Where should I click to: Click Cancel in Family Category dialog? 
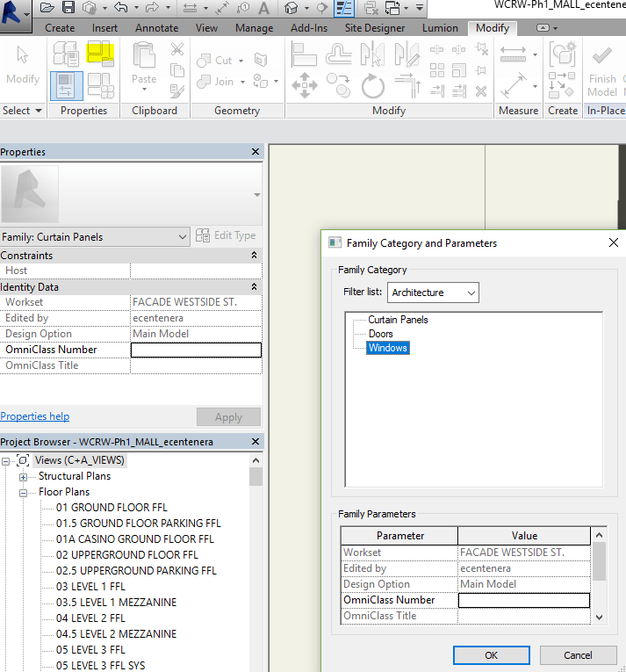click(x=578, y=655)
